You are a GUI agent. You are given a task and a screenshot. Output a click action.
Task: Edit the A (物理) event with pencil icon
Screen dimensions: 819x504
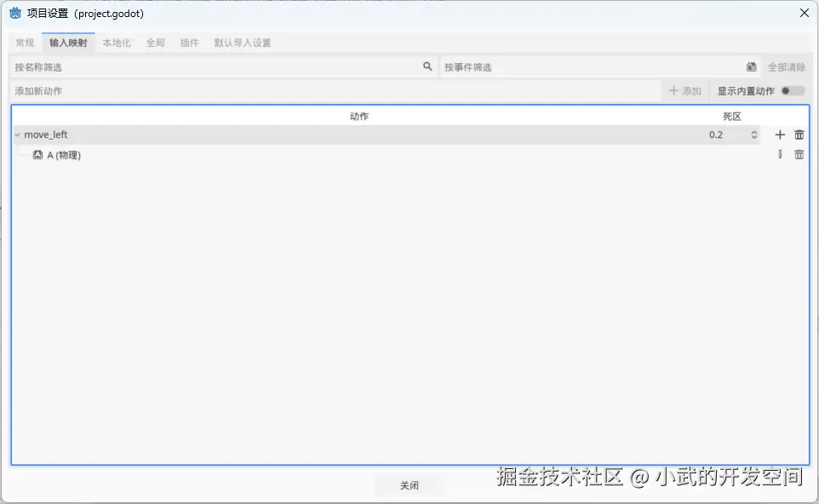click(x=781, y=154)
